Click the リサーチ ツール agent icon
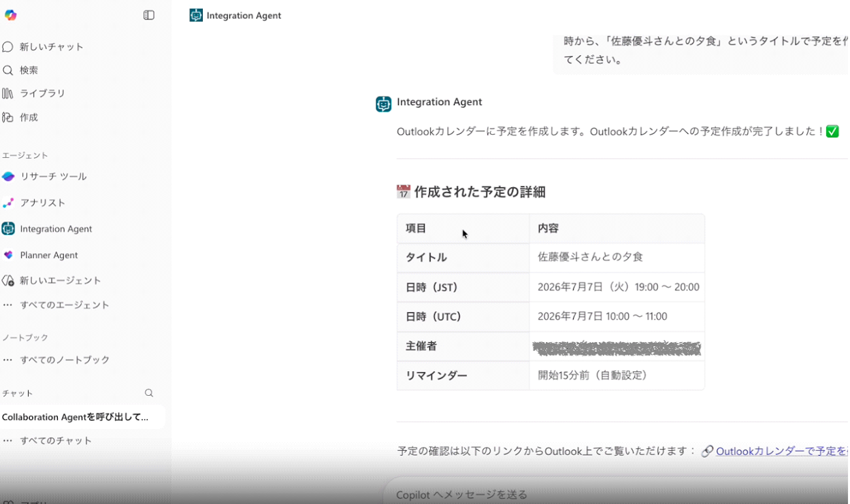This screenshot has width=850, height=504. tap(8, 176)
